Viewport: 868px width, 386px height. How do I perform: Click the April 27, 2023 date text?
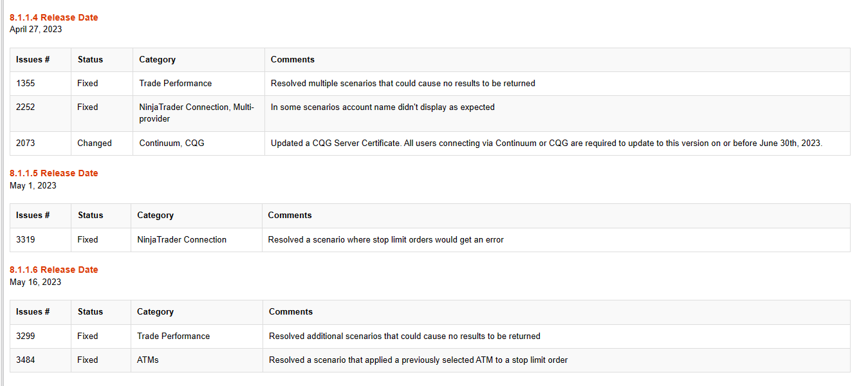36,30
